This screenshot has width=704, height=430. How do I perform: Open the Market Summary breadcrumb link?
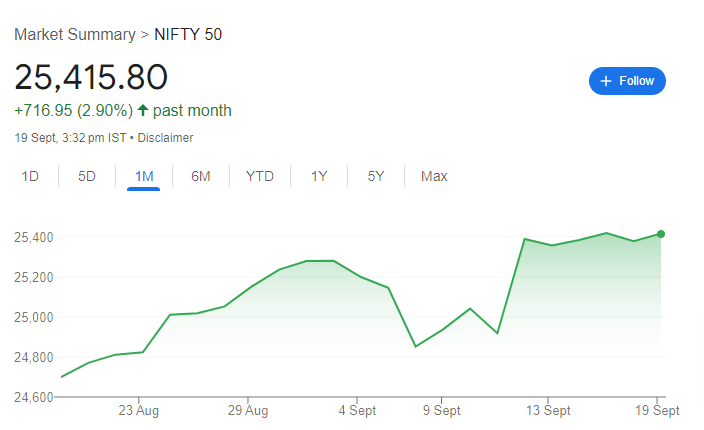click(74, 34)
